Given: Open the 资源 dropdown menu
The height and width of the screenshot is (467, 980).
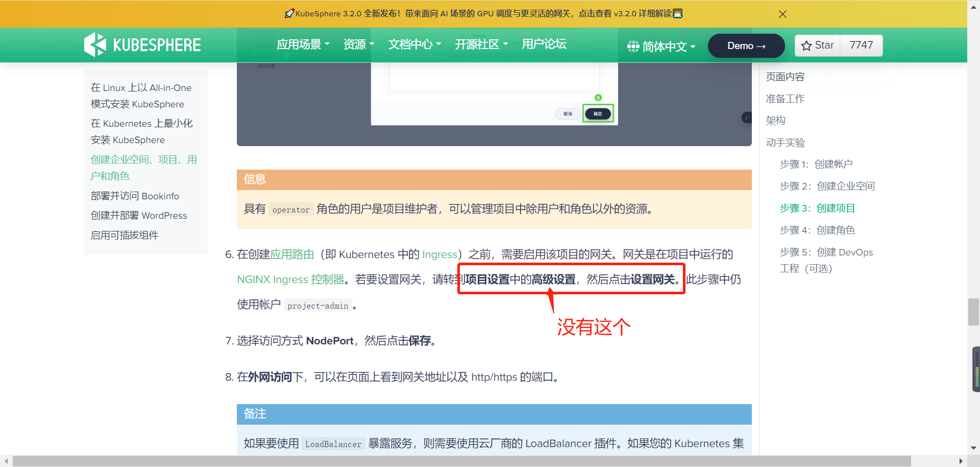Looking at the screenshot, I should [359, 44].
